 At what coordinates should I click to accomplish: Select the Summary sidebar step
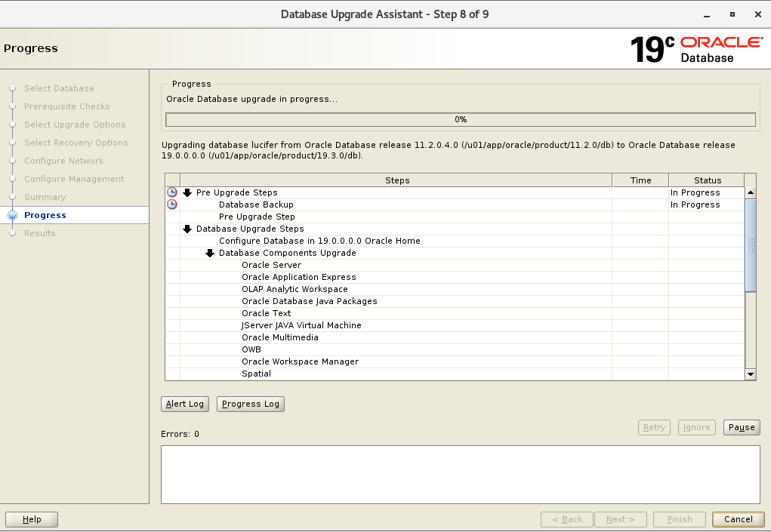(45, 197)
